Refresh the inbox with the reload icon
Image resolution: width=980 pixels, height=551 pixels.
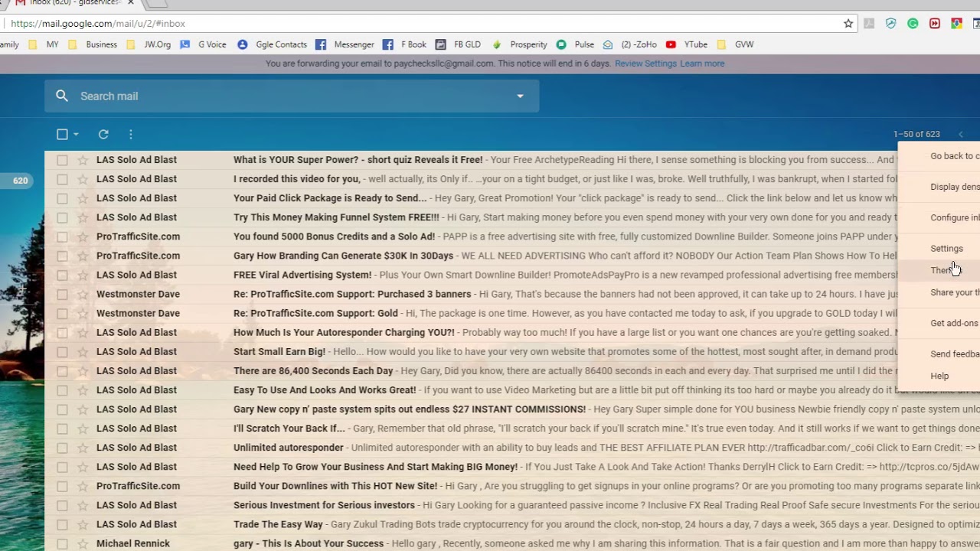point(103,134)
